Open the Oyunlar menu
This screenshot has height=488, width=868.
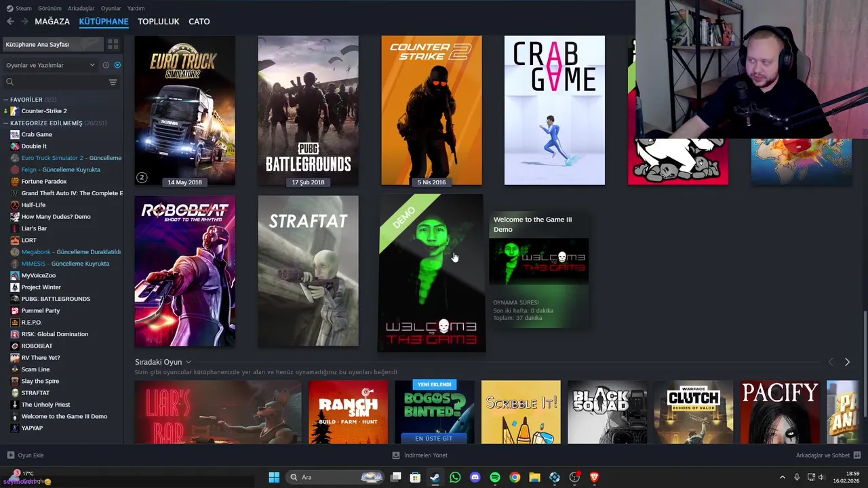pos(111,8)
